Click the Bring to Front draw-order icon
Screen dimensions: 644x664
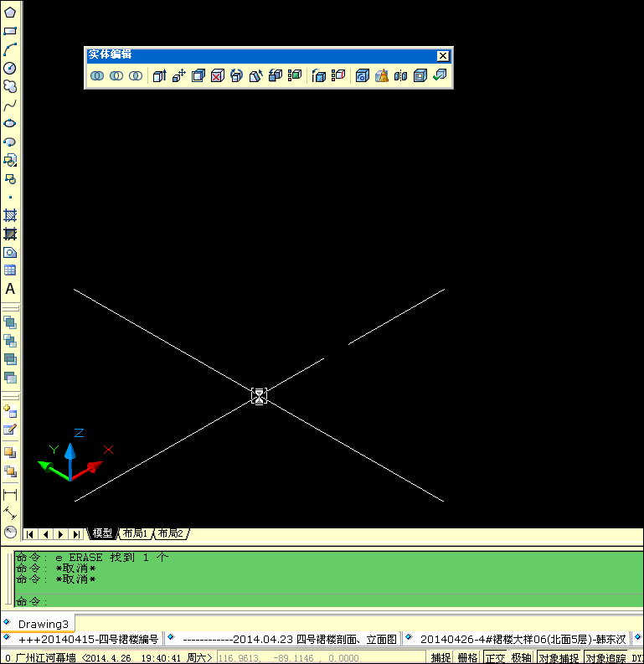10,322
